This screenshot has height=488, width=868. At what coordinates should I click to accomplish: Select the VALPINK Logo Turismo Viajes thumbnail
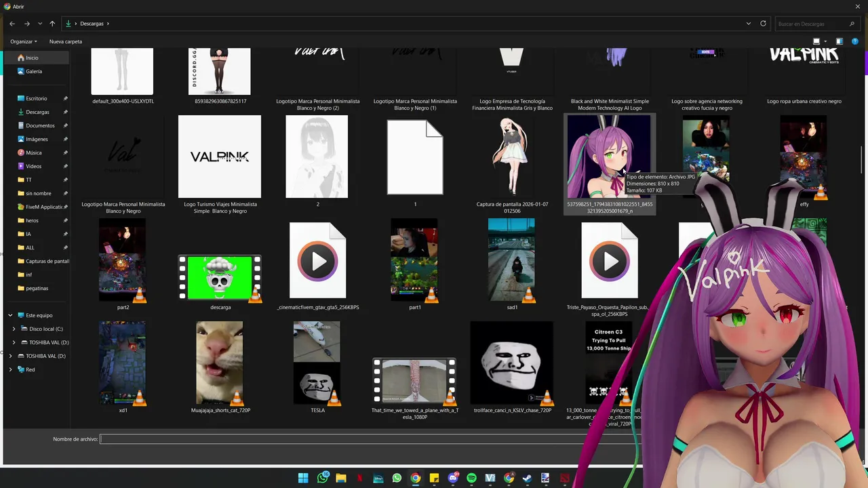[220, 157]
